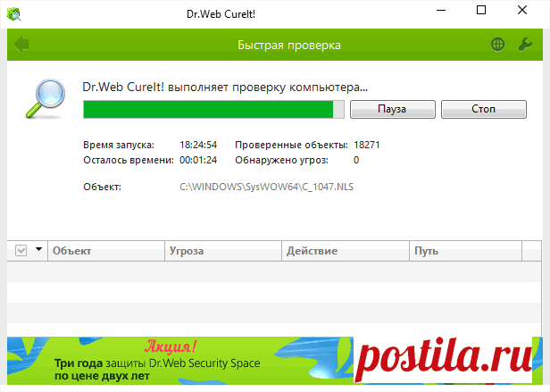Sort by Действие column header
This screenshot has width=550, height=392.
[346, 251]
